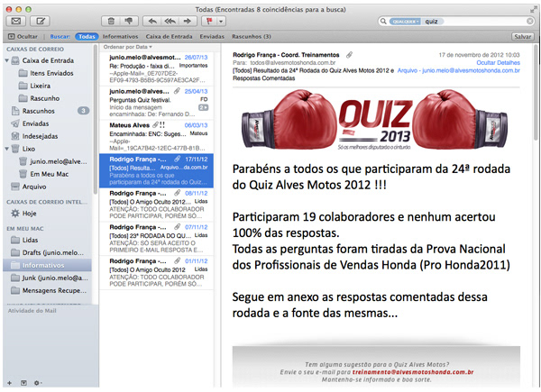Mark message as junk with thumbs-down icon
Viewport: 541px width, 392px height.
129,22
